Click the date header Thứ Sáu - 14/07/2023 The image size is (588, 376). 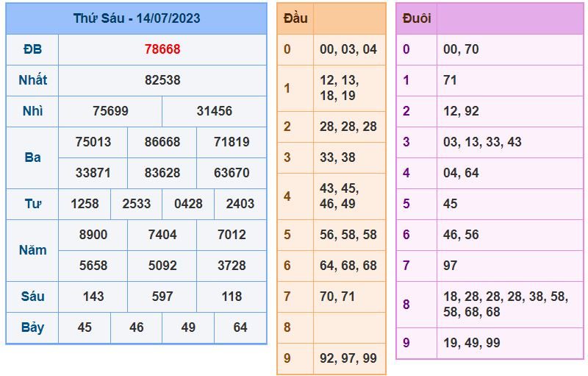(137, 18)
